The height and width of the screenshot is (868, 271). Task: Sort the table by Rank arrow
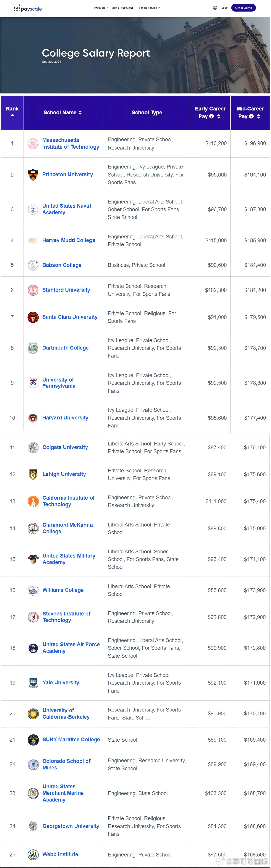(12, 115)
